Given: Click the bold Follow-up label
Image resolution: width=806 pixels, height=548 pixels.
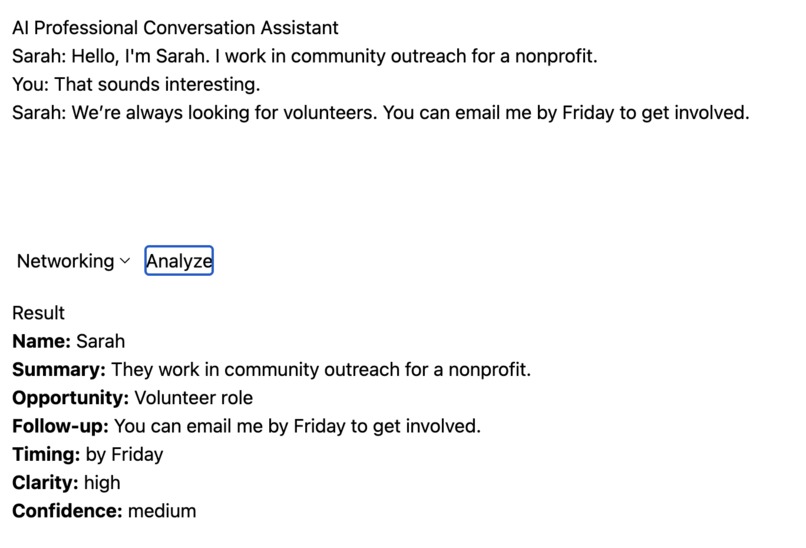Looking at the screenshot, I should point(61,426).
